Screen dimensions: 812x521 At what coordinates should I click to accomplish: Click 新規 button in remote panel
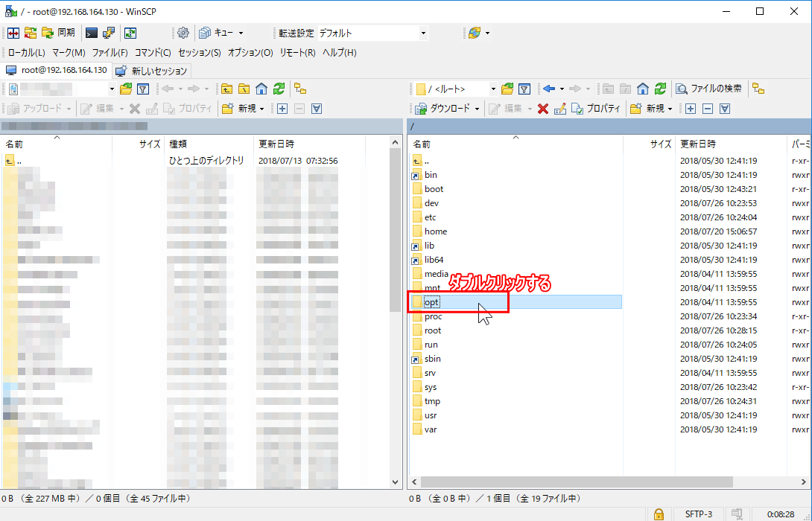click(647, 109)
